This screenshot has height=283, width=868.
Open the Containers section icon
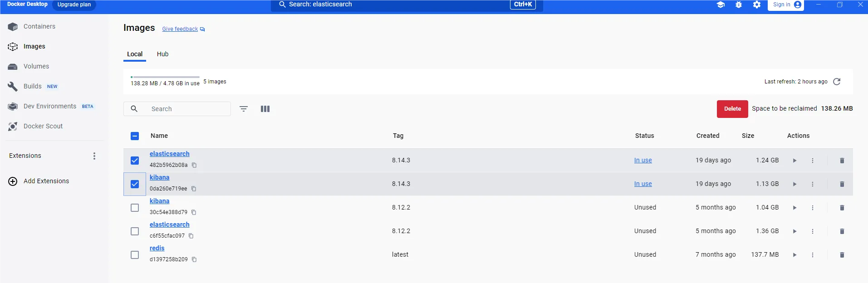pos(13,27)
